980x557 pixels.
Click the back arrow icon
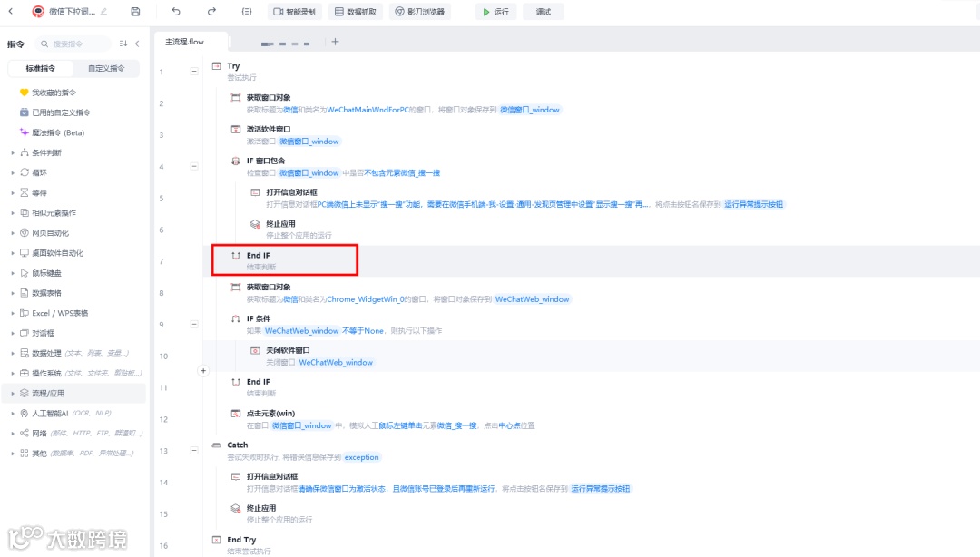(x=11, y=11)
